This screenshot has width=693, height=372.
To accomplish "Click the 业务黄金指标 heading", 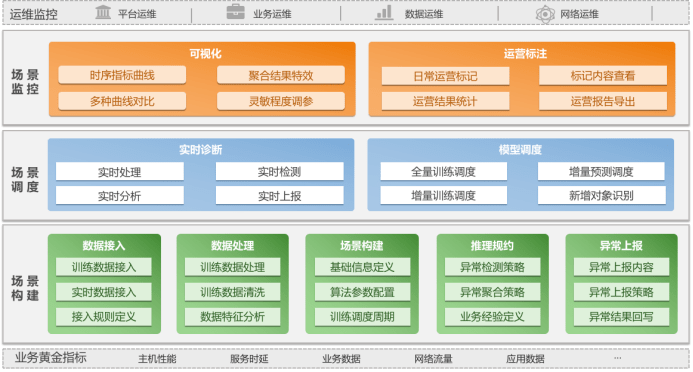I will pos(50,357).
